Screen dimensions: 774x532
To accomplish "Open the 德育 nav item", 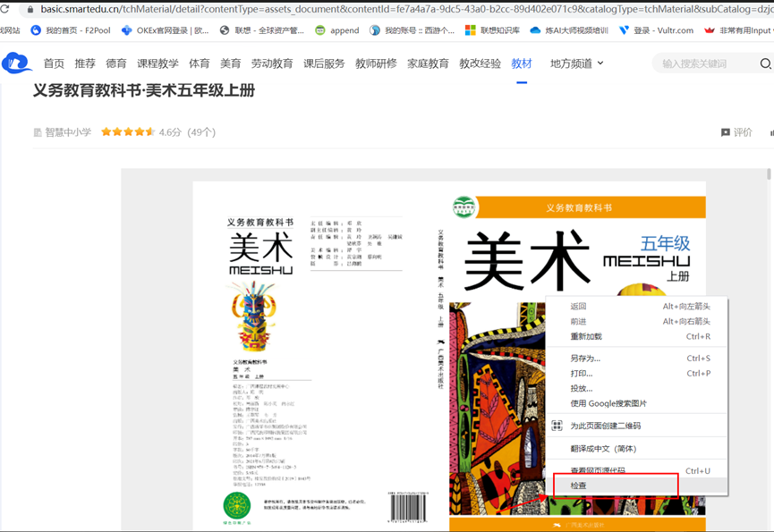I will (x=116, y=63).
